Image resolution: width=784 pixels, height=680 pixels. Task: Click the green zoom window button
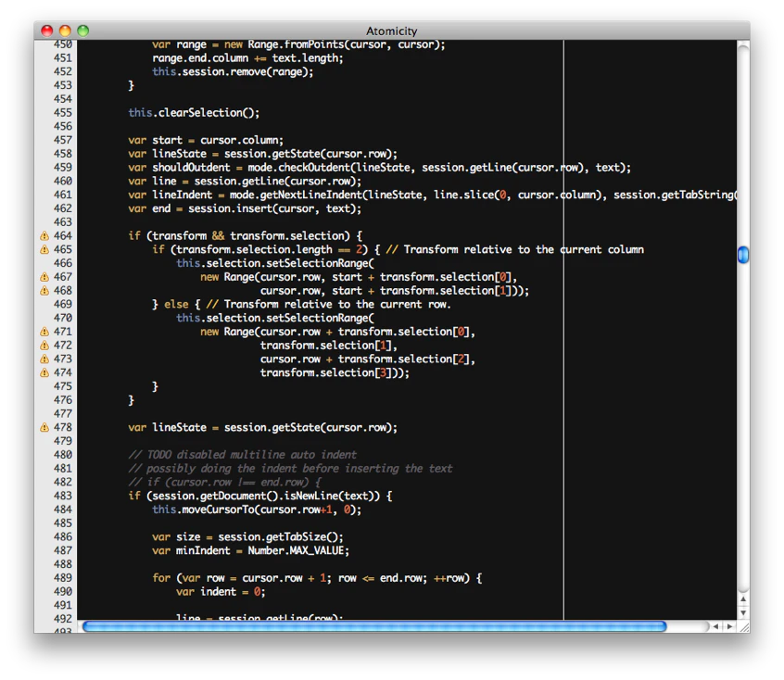83,31
